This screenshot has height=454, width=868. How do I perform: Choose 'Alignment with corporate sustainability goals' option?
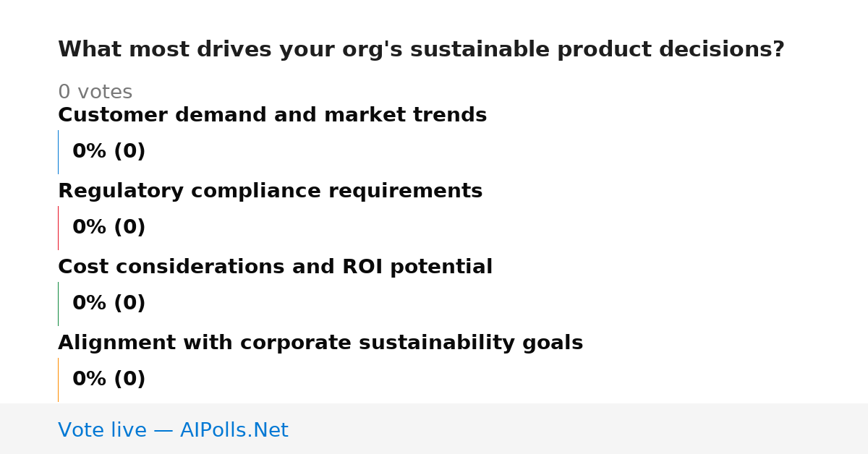tap(320, 343)
